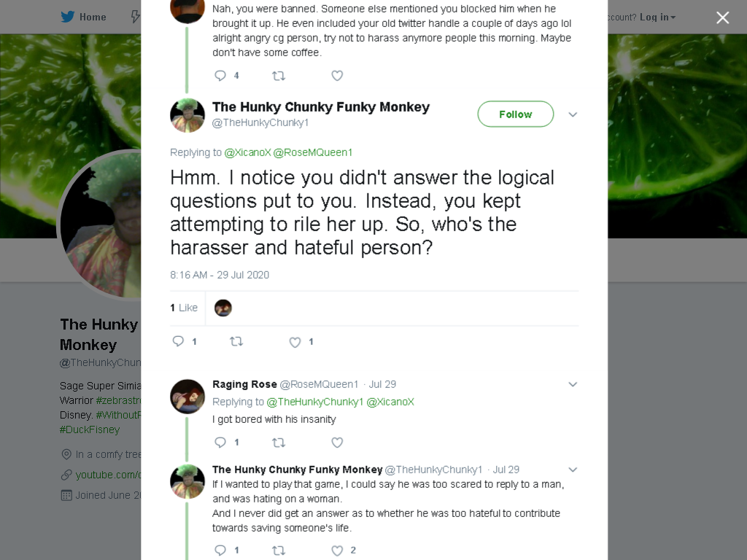Open the @XicanoX mention link in main tweet

[247, 152]
